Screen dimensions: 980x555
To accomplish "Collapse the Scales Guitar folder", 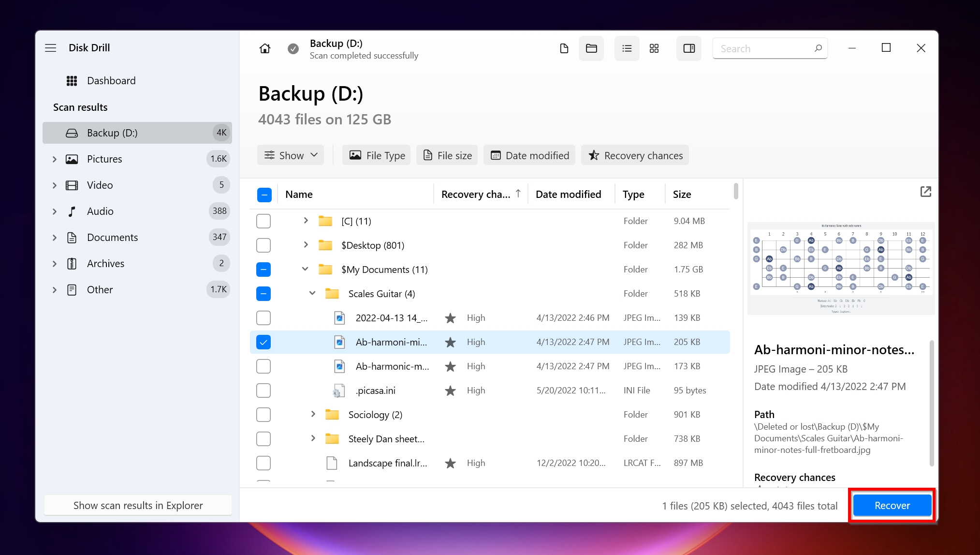I will 312,293.
